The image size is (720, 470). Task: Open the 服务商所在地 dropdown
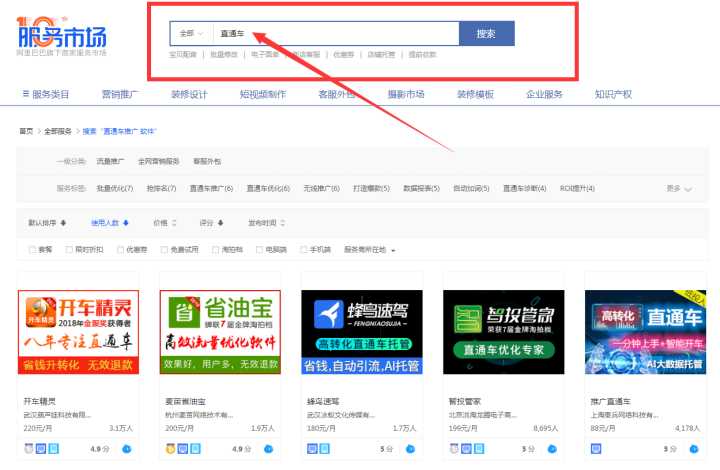(x=370, y=250)
